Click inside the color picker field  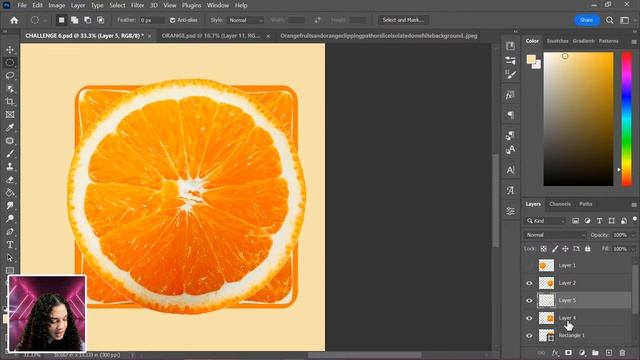(x=578, y=119)
